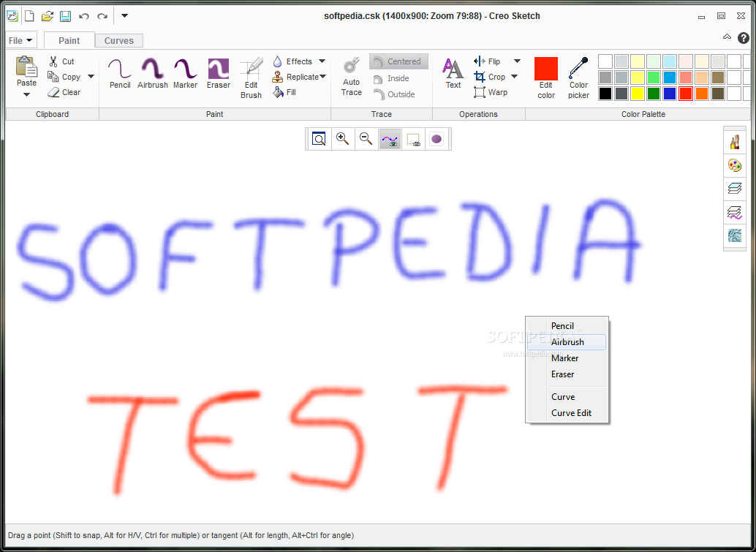Screen dimensions: 756x552
Task: Collapse the ribbon with the up chevron
Action: 727,37
